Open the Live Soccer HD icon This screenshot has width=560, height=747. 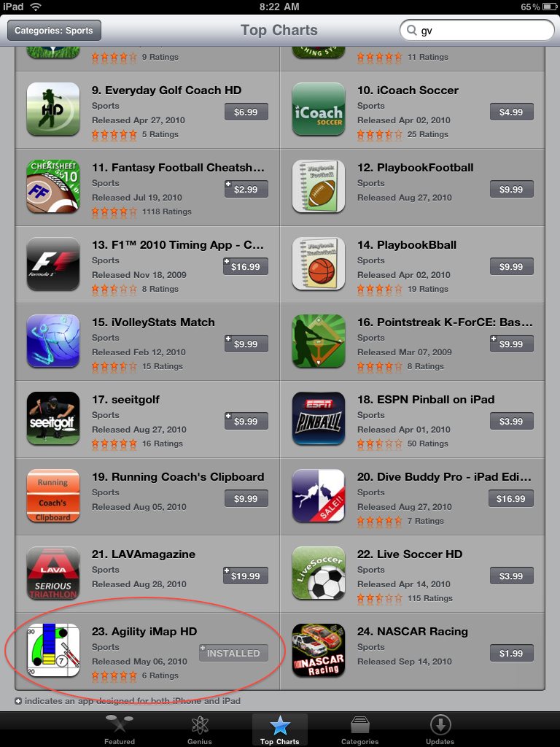(x=318, y=573)
